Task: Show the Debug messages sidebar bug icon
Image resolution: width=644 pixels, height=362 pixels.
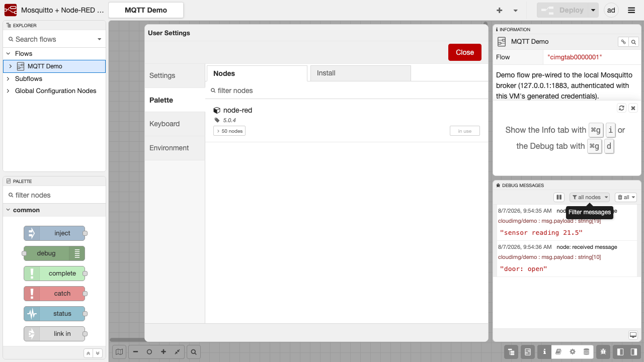Action: pos(603,352)
